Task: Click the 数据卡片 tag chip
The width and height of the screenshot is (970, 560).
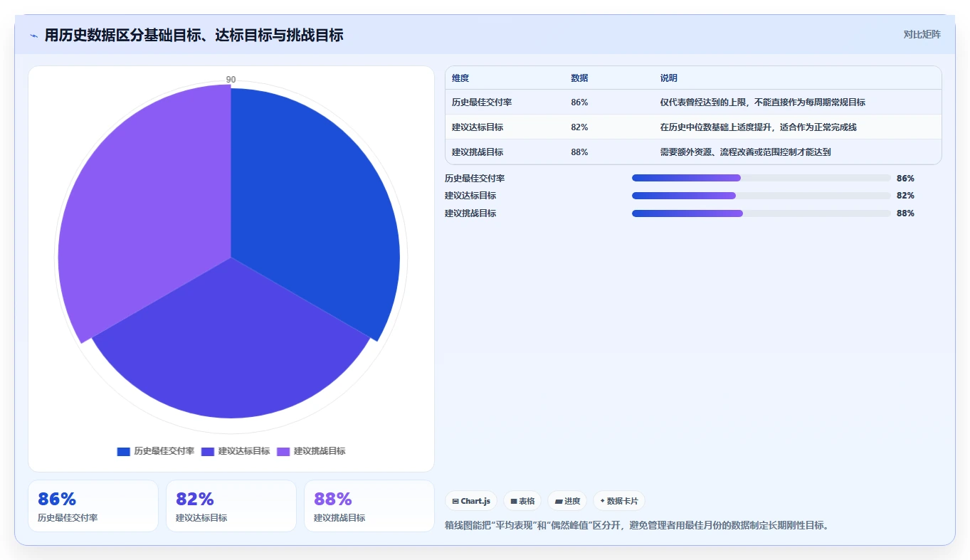Action: (619, 501)
